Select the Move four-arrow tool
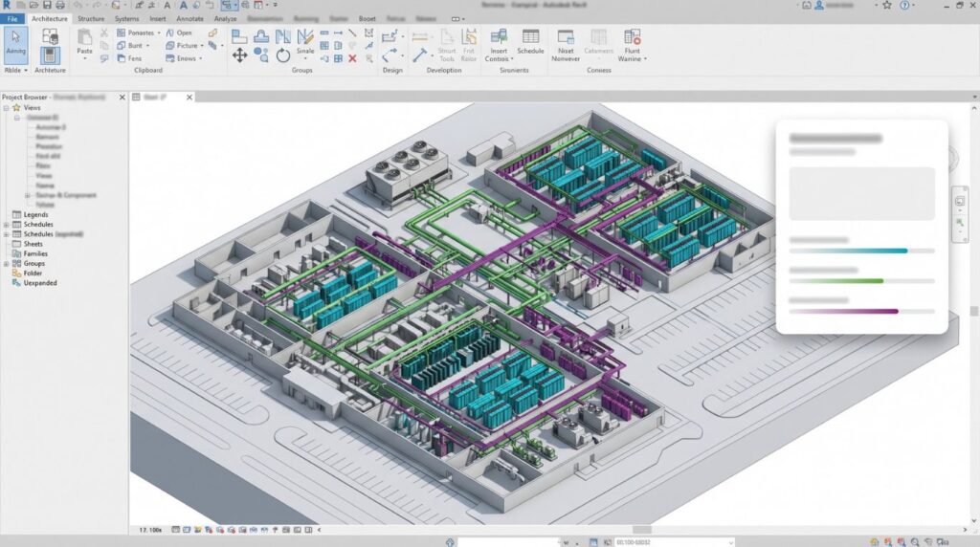 pyautogui.click(x=239, y=55)
